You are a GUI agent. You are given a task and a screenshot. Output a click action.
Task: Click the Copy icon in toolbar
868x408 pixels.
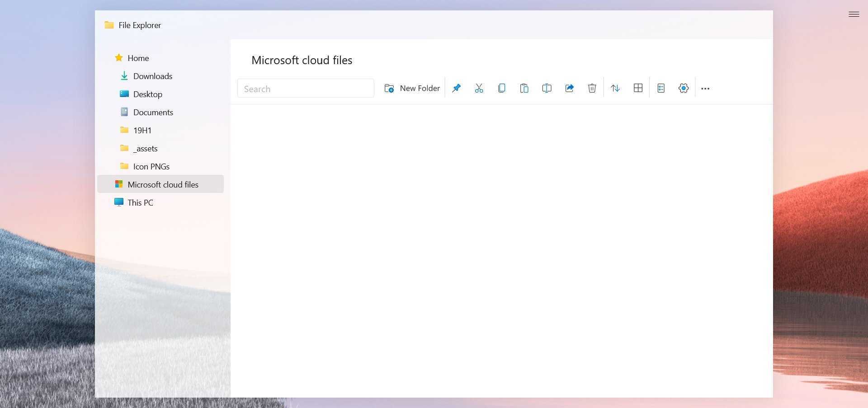pos(501,88)
